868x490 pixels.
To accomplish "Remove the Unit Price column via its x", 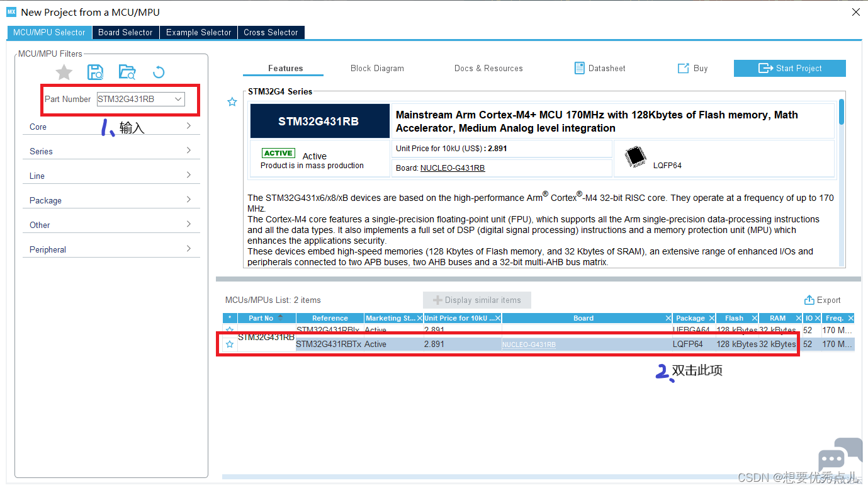I will pos(498,318).
